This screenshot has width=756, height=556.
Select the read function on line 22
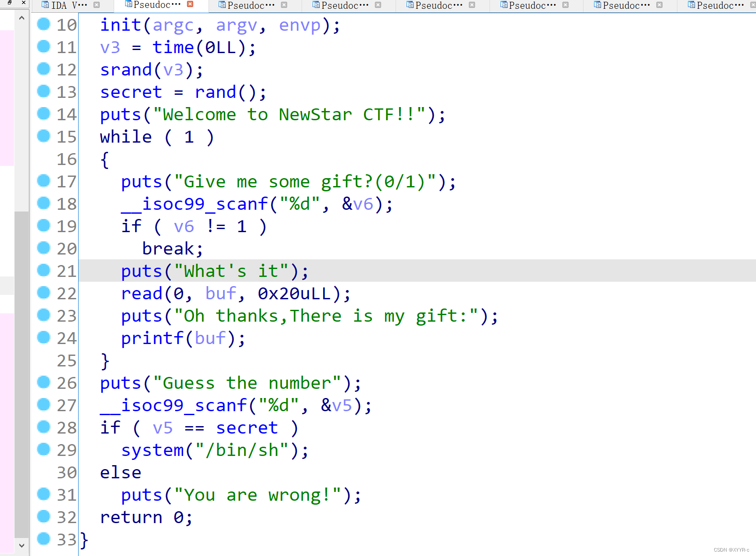(x=142, y=294)
